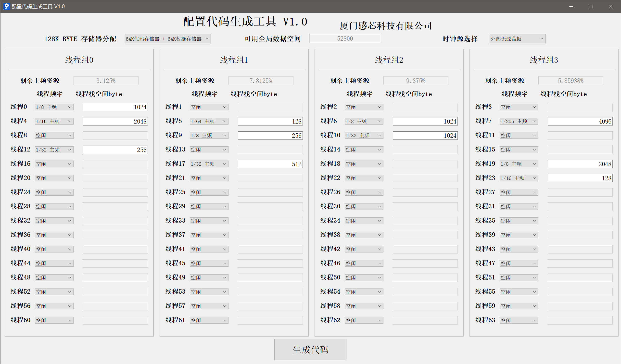Open thread 7 frequency dropdown showing 1/256

(519, 121)
